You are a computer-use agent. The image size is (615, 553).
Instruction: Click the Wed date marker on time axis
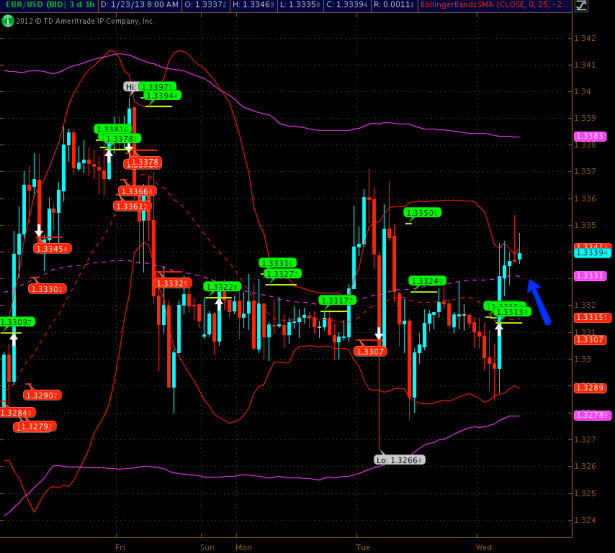484,547
